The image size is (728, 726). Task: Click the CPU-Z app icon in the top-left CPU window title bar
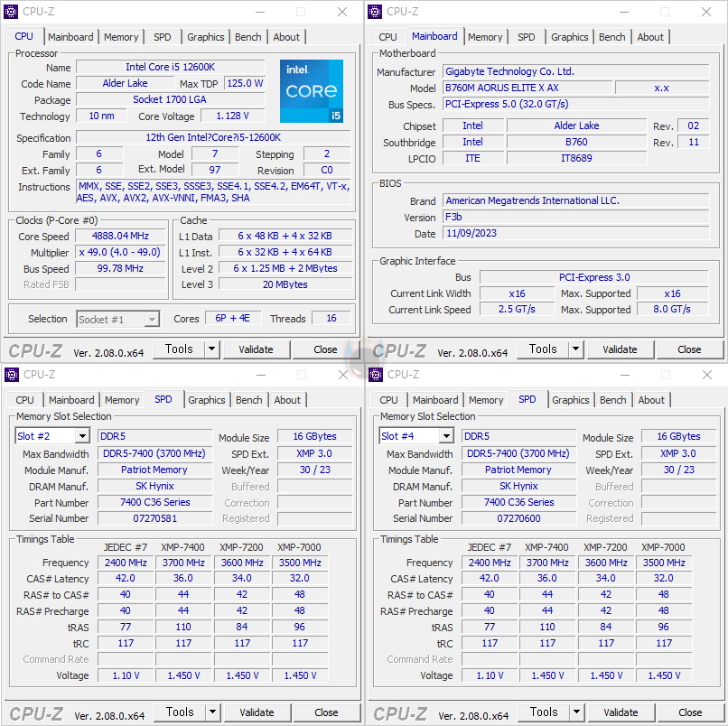(x=11, y=12)
